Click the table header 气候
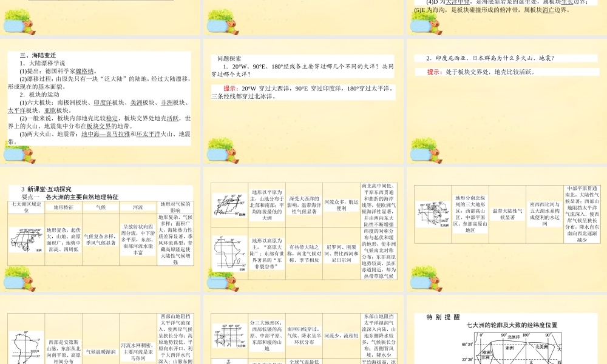Image resolution: width=607 pixels, height=364 pixels. (x=101, y=207)
